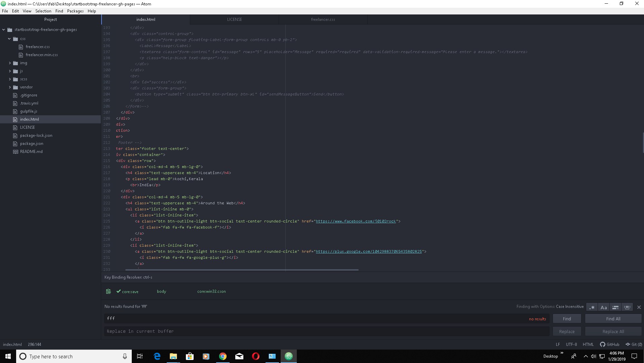Click the Replace button
The width and height of the screenshot is (644, 363).
(x=567, y=331)
